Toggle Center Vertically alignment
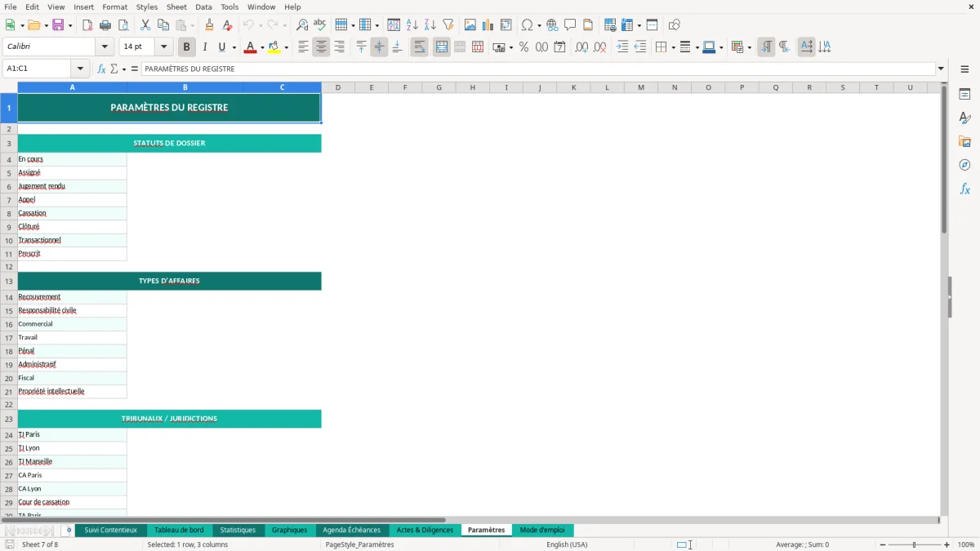Screen dimensions: 980x551 pos(379,47)
